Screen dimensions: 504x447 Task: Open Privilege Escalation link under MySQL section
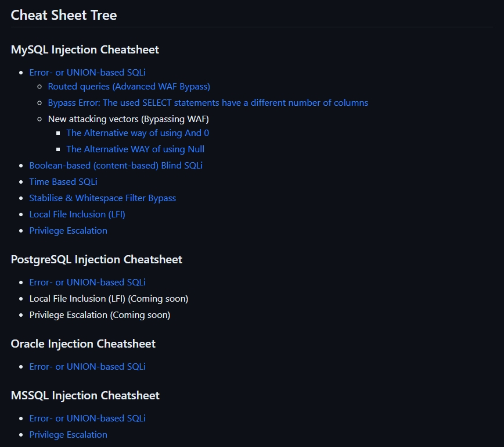pyautogui.click(x=68, y=230)
